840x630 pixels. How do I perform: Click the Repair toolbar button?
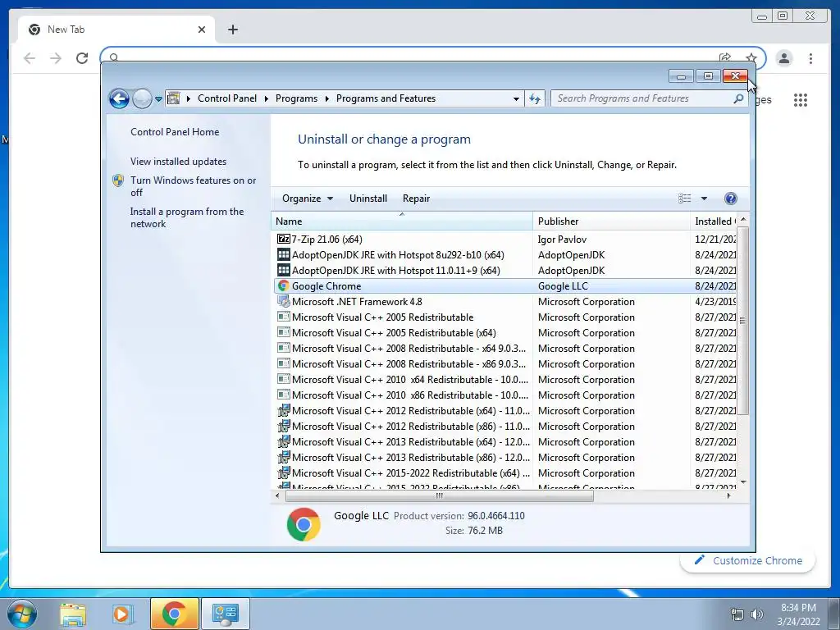coord(416,199)
